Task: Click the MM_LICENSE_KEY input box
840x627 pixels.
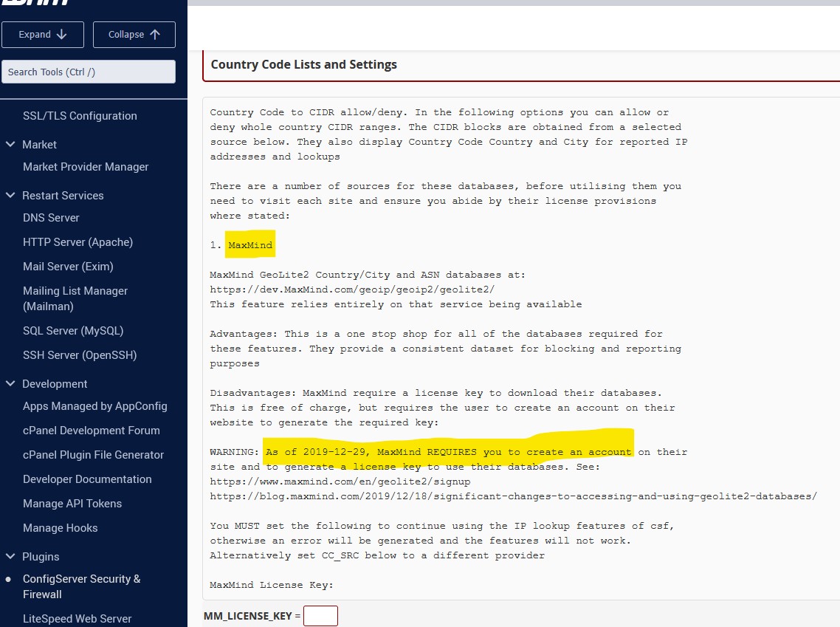Action: pyautogui.click(x=320, y=616)
